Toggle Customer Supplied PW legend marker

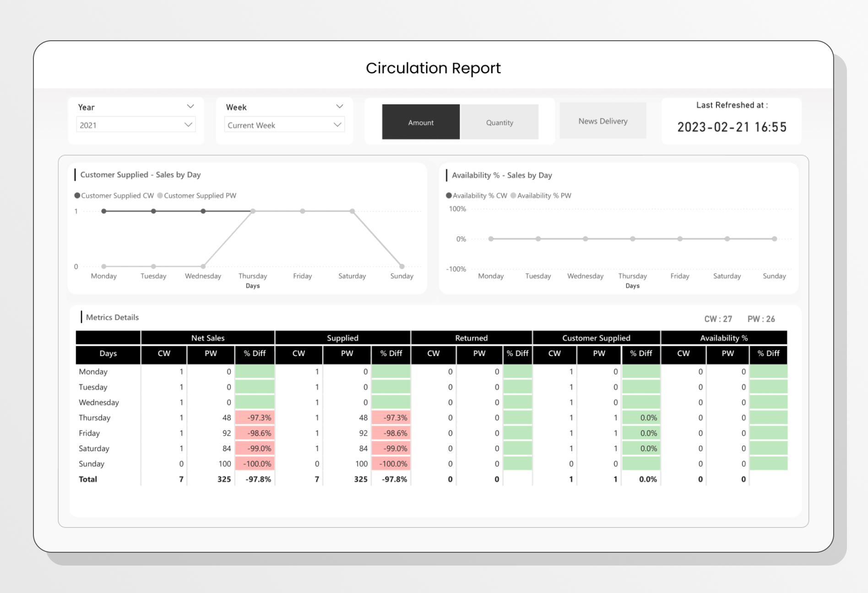tap(160, 195)
